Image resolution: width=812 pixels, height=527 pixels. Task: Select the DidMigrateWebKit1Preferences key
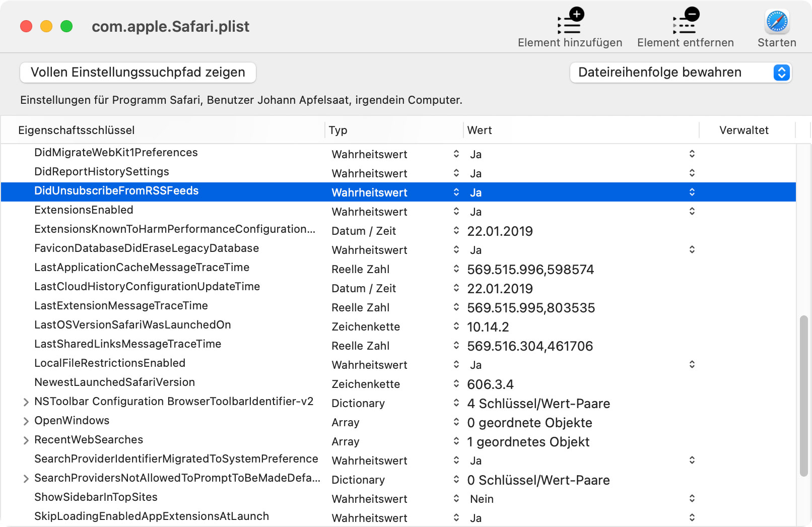116,153
